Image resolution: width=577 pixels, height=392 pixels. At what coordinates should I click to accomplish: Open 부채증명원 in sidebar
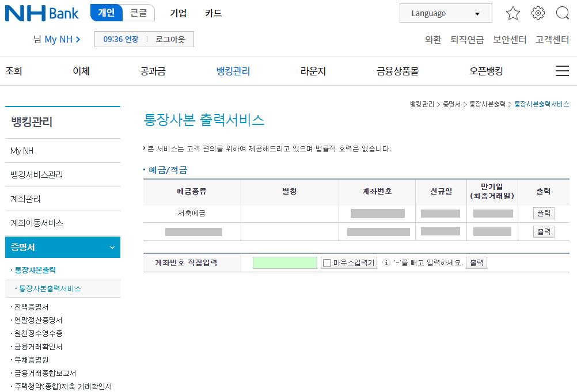click(x=31, y=360)
